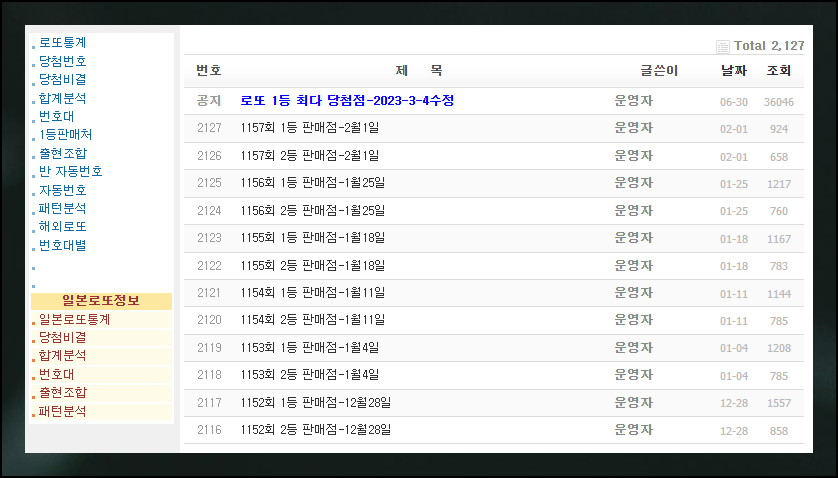The width and height of the screenshot is (838, 478).
Task: Click view count 1557 in row 2117
Action: [779, 403]
